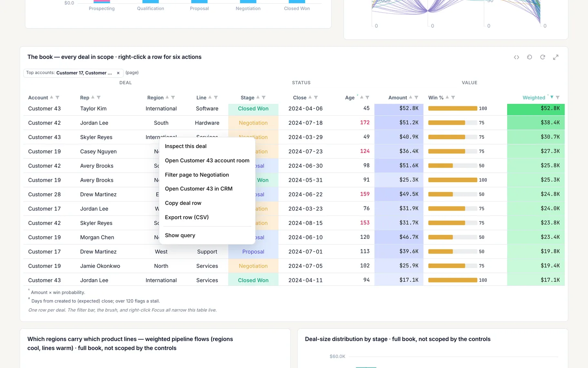Open the Account column filter funnel
588x368 pixels.
pos(58,97)
